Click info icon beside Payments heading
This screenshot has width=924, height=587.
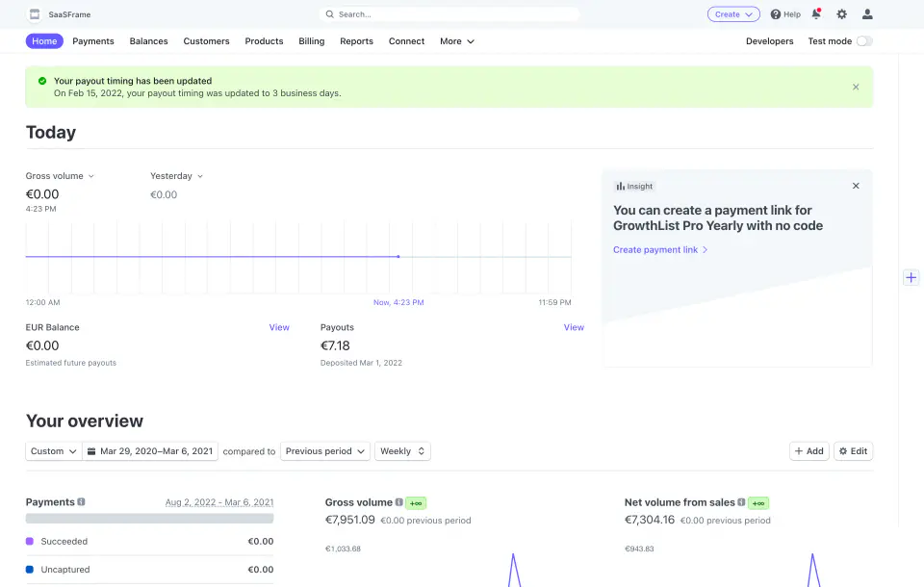coord(81,501)
